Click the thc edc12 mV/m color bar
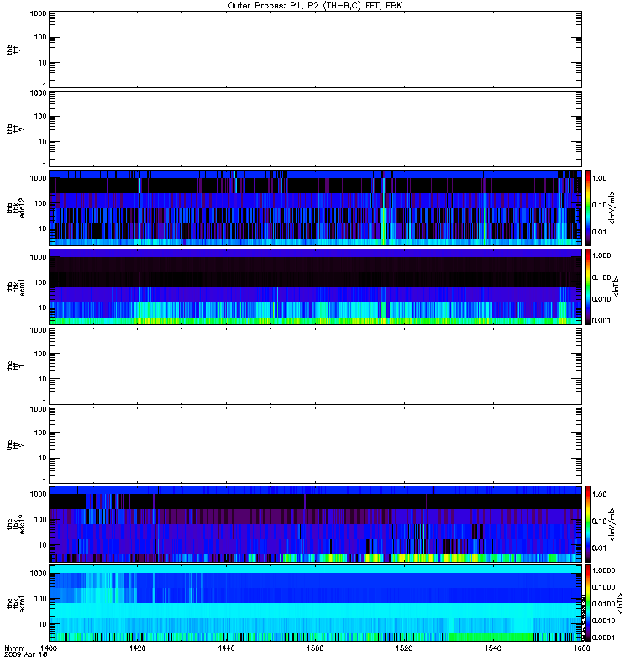 tap(588, 524)
